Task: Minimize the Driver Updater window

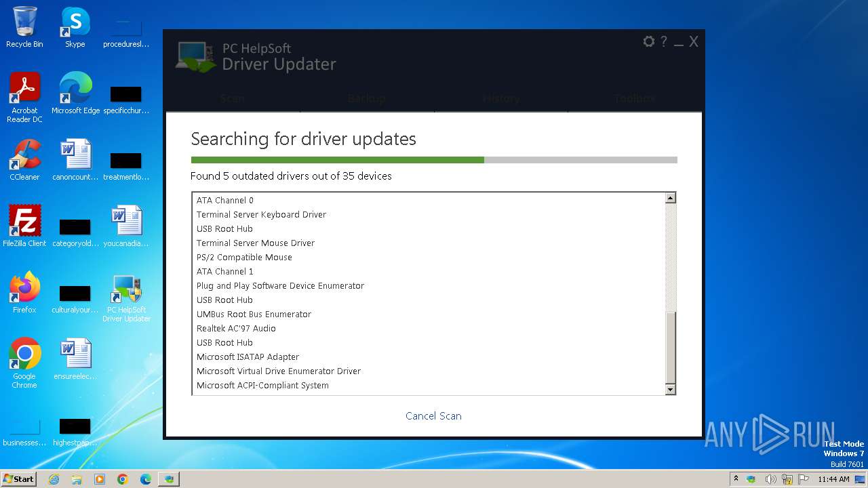Action: click(x=679, y=43)
